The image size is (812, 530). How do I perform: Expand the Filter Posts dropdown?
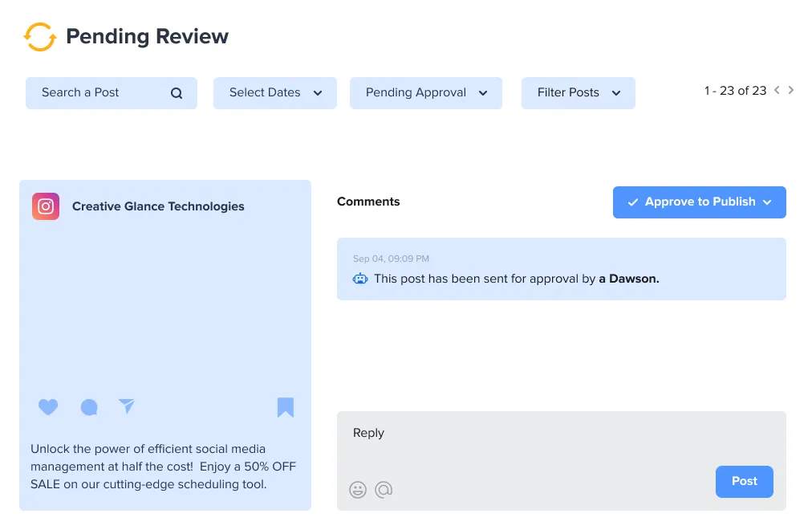pyautogui.click(x=578, y=93)
